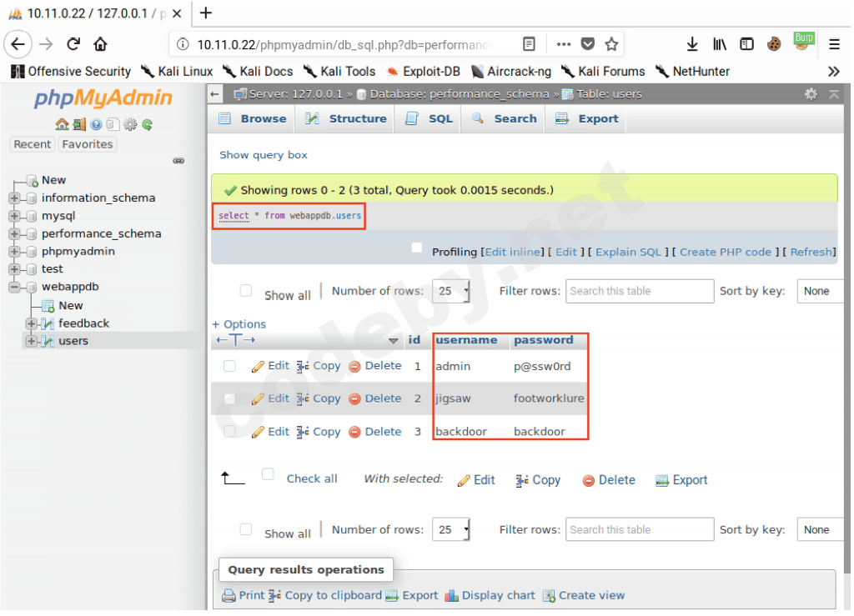The image size is (854, 616).
Task: Select checkbox for jigsaw row
Action: (x=230, y=399)
